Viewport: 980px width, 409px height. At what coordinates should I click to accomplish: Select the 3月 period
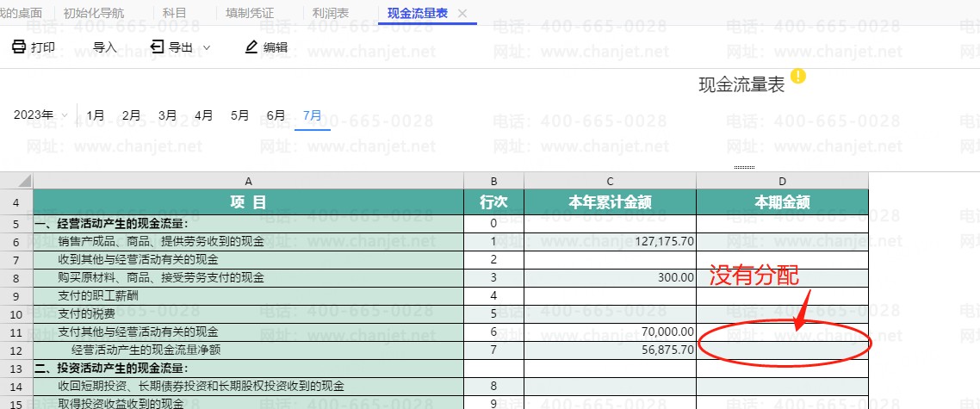point(168,115)
